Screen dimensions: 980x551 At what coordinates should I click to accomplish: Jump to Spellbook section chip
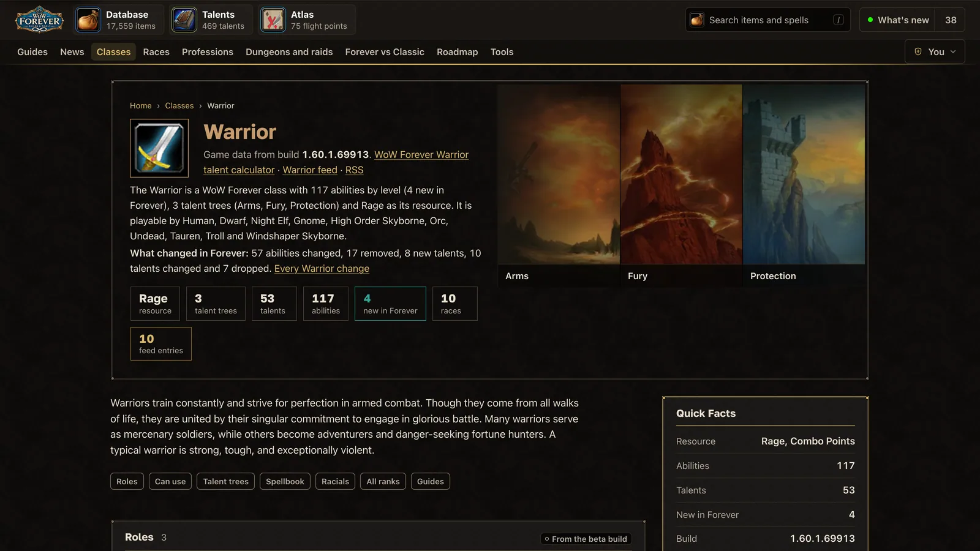pos(285,481)
